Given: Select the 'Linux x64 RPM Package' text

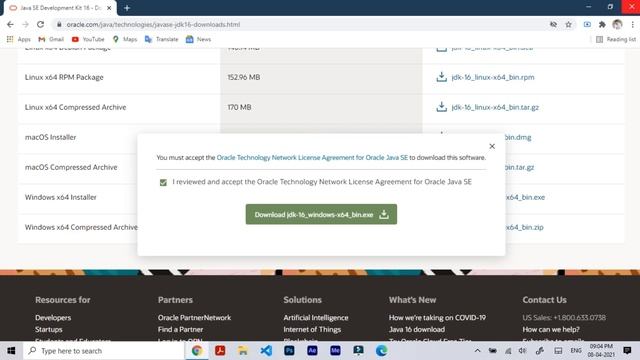Looking at the screenshot, I should coord(64,77).
